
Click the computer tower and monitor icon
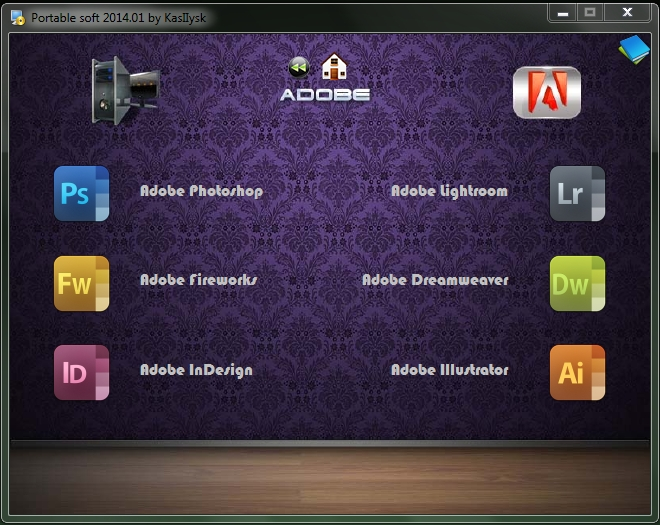(125, 91)
